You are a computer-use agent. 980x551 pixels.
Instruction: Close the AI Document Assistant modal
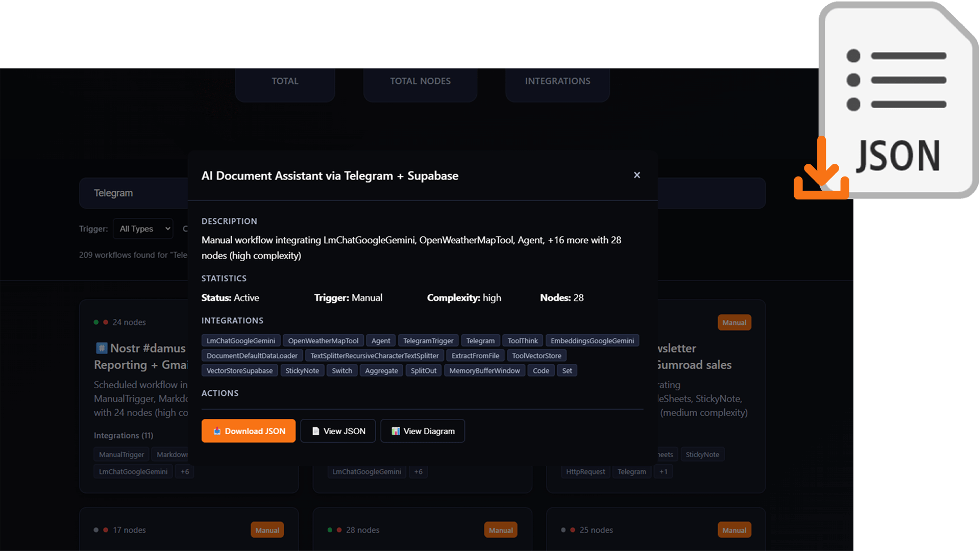(x=636, y=175)
